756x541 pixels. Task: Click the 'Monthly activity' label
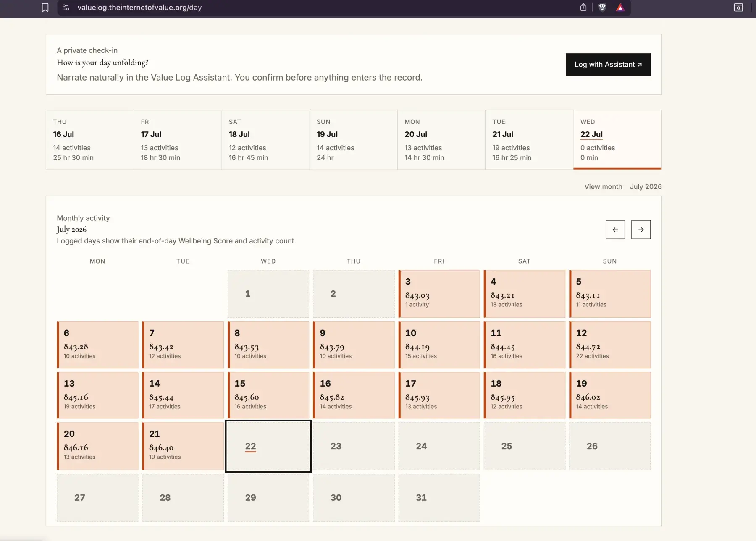coord(83,218)
